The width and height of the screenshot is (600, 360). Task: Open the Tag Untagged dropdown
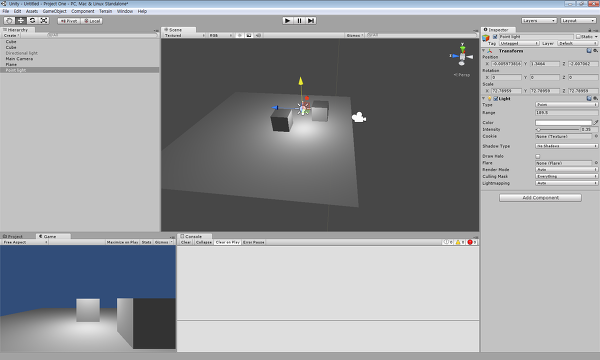tap(519, 43)
